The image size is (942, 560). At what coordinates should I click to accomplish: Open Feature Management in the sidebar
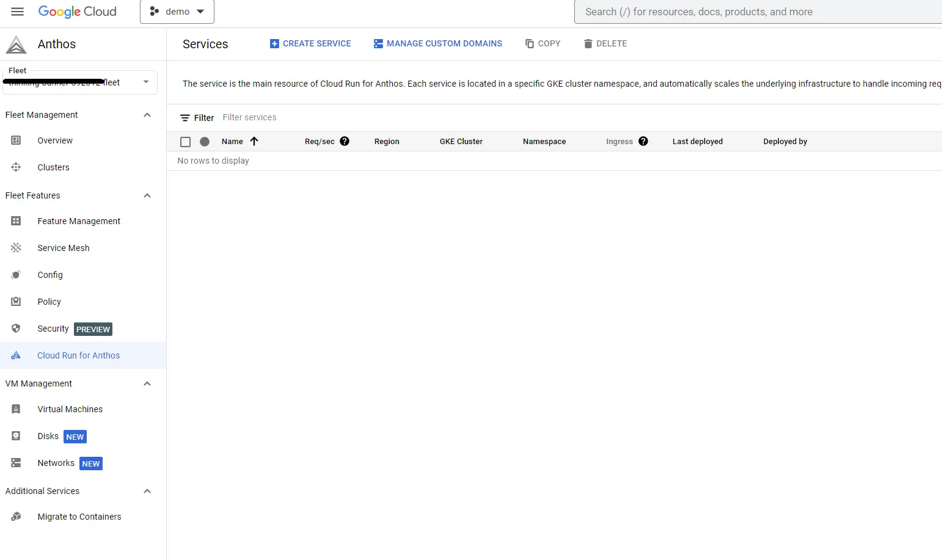(x=79, y=221)
